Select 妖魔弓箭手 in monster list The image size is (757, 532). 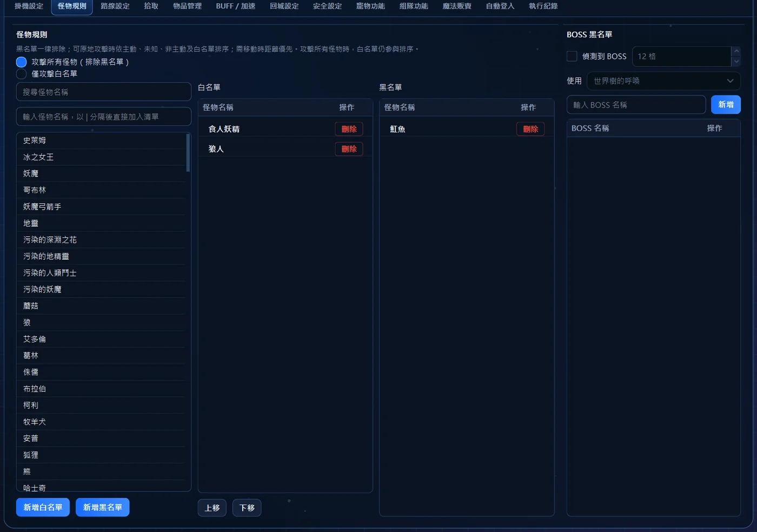(x=101, y=207)
